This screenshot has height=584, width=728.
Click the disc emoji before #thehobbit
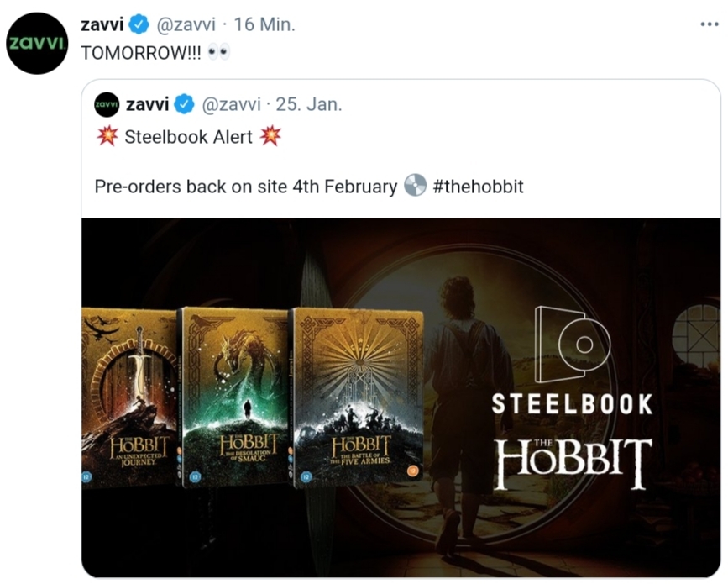tap(415, 186)
